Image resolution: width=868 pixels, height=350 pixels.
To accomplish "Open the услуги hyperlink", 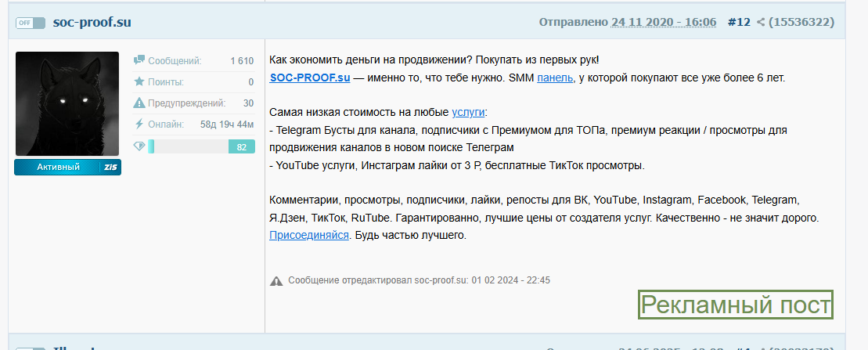I will coord(468,112).
